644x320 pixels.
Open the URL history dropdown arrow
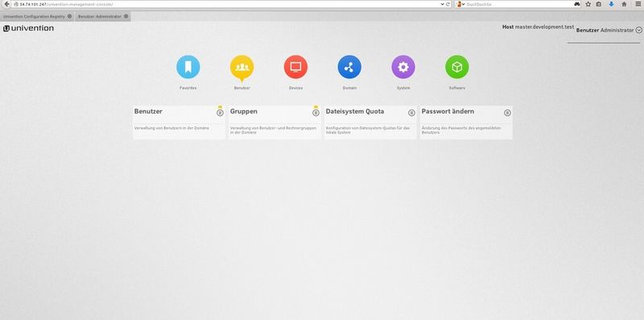pyautogui.click(x=442, y=4)
